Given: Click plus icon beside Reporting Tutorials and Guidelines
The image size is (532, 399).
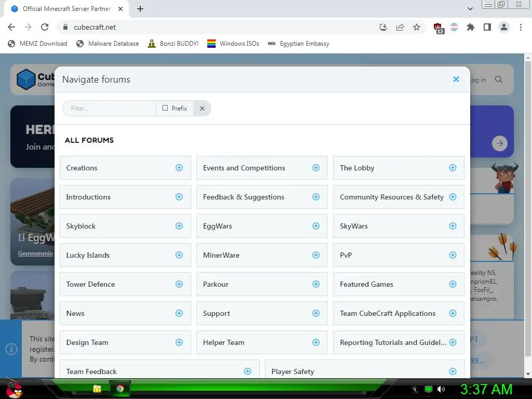Looking at the screenshot, I should coord(453,342).
